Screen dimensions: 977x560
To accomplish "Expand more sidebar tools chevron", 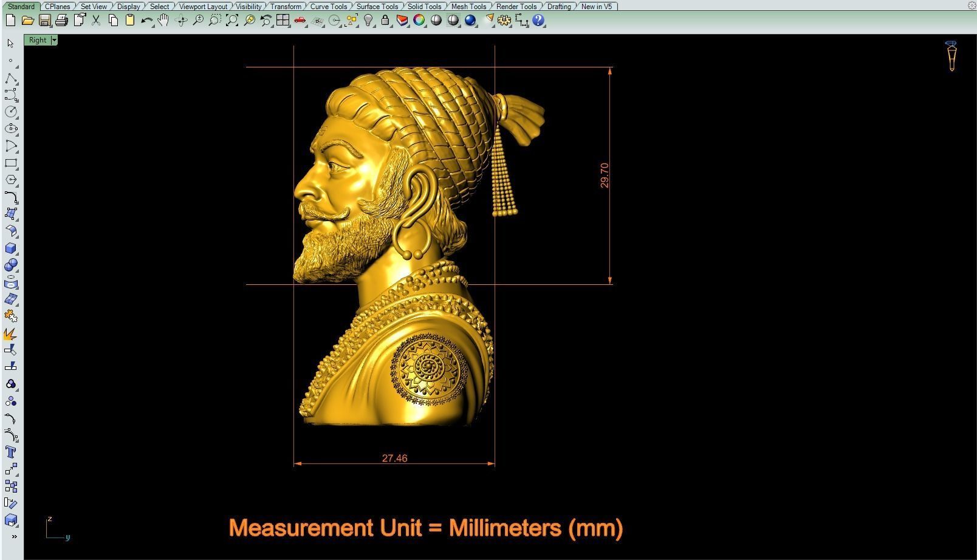I will click(x=14, y=536).
